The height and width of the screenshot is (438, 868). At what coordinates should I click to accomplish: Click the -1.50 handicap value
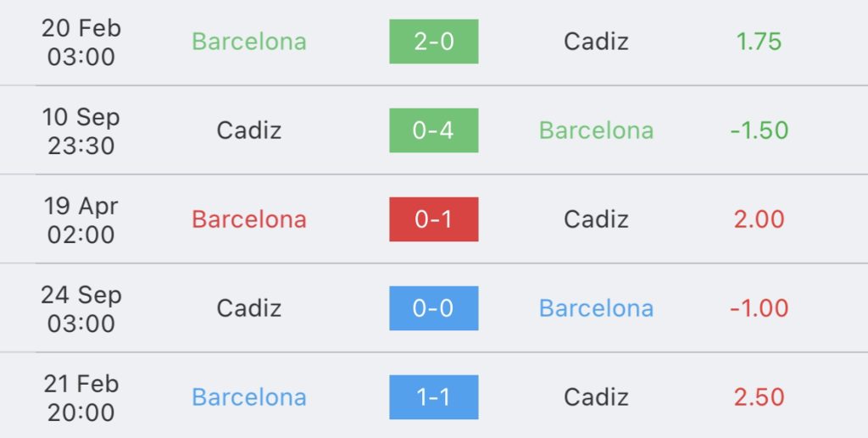[x=759, y=130]
